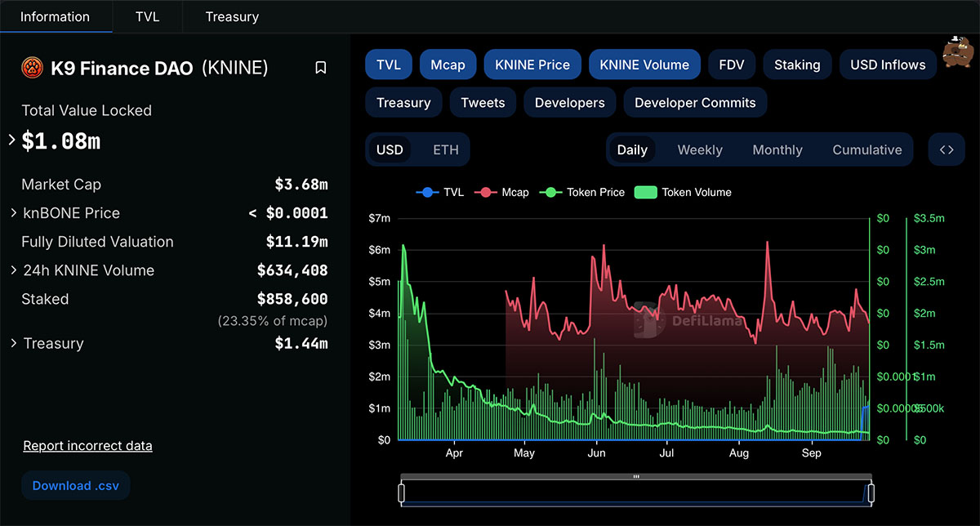
Task: Enable the Treasury chart metric
Action: coord(403,103)
